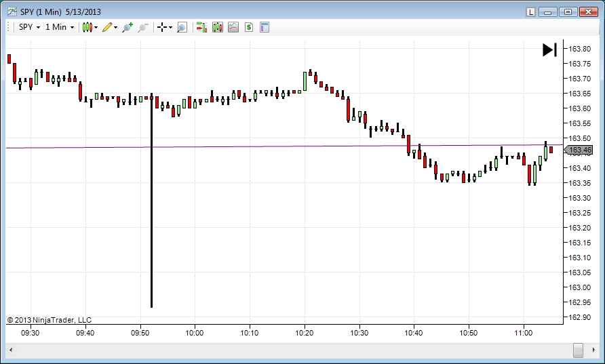This screenshot has width=605, height=364.
Task: Click the toolbar grip handle
Action: pyautogui.click(x=9, y=27)
